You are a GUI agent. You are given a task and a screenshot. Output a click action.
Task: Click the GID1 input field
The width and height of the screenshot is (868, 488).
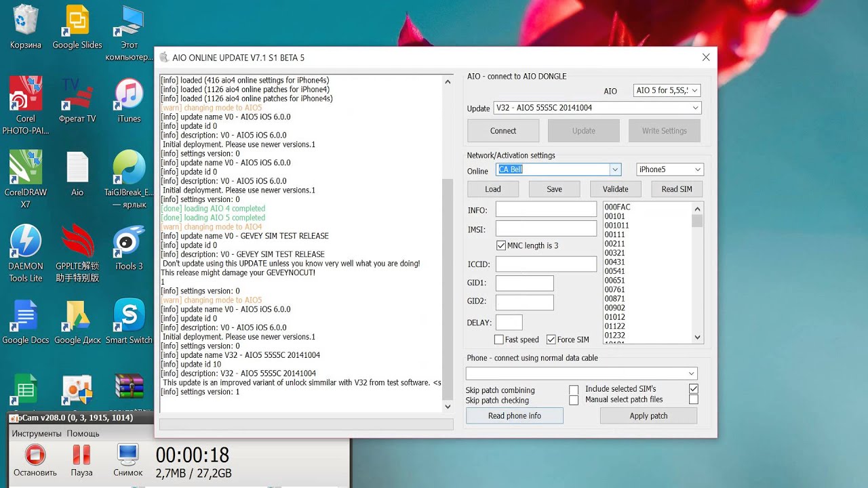[525, 283]
